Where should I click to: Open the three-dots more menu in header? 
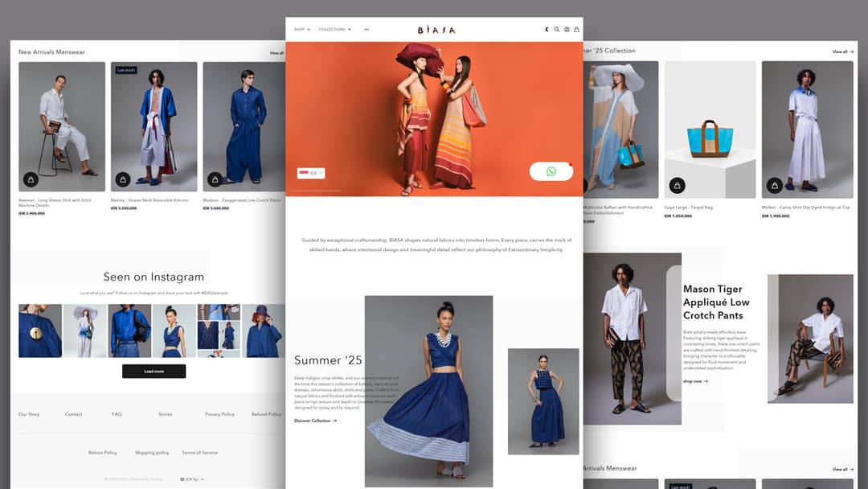click(x=366, y=30)
